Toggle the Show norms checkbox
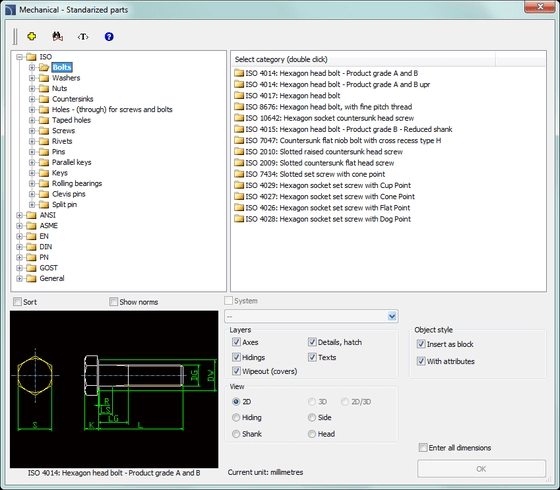 pos(113,302)
